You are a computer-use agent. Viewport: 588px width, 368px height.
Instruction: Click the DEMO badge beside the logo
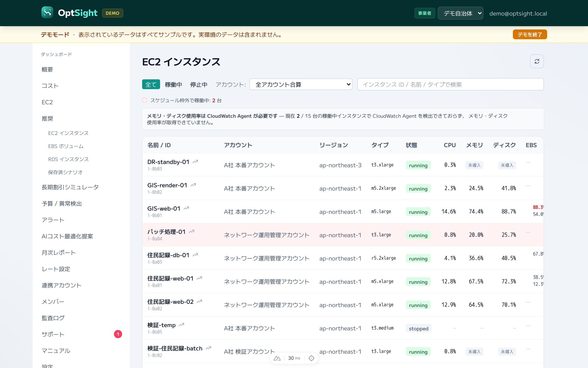click(112, 13)
